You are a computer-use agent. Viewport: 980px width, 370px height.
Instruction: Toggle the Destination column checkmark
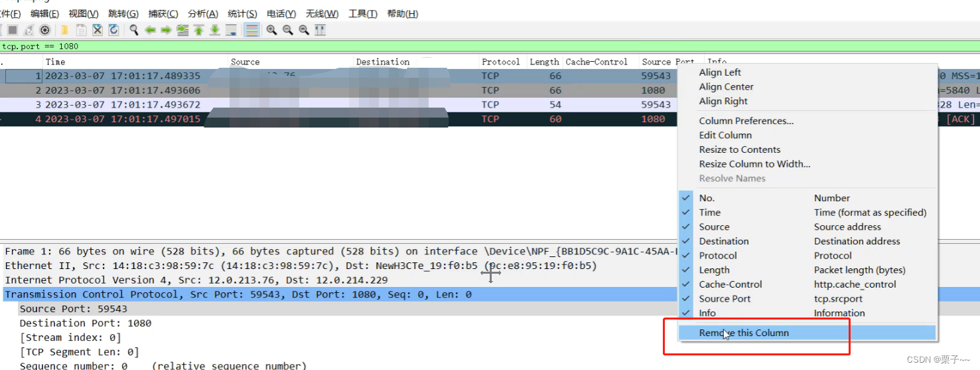[x=686, y=241]
